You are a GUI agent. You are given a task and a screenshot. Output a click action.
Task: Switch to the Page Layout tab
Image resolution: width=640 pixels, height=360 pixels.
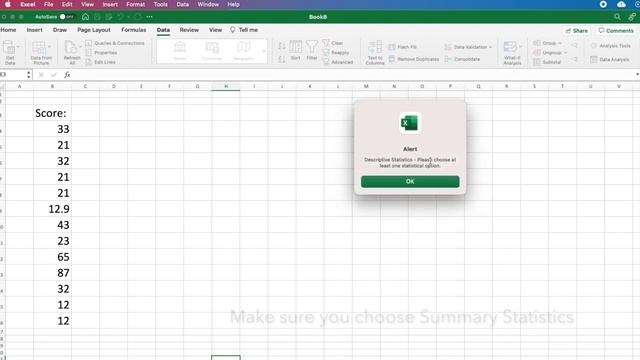[x=93, y=30]
